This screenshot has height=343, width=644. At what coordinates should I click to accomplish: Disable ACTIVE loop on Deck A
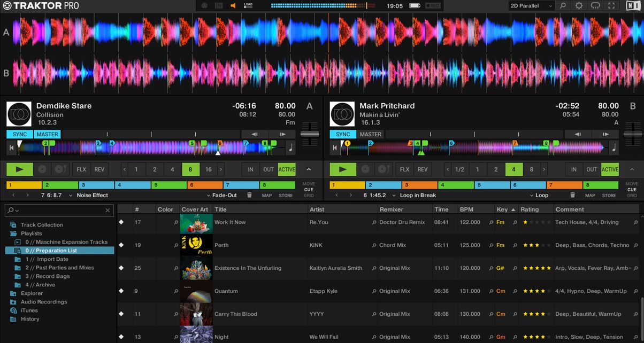(x=287, y=169)
